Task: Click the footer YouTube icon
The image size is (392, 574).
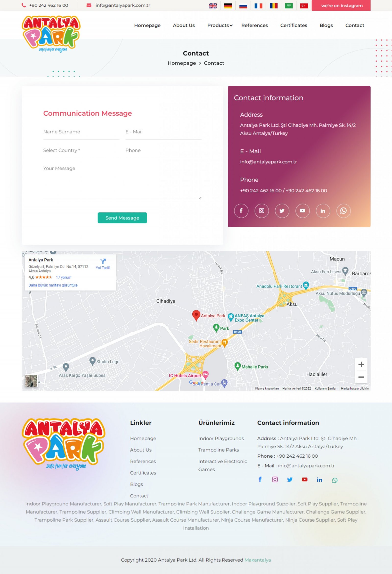Action: click(305, 479)
